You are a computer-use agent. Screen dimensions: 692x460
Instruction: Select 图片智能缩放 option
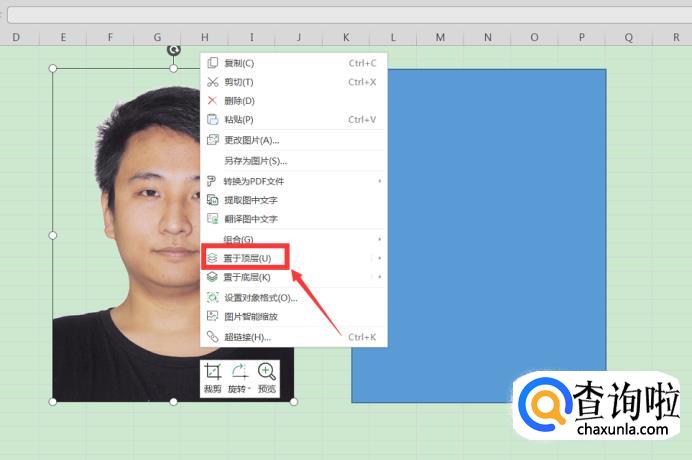click(x=293, y=316)
